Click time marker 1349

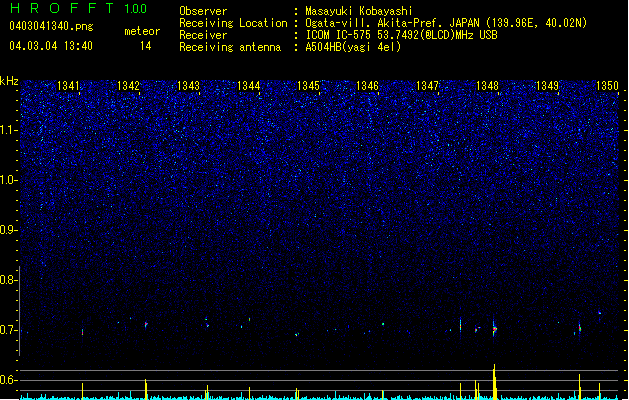click(548, 85)
